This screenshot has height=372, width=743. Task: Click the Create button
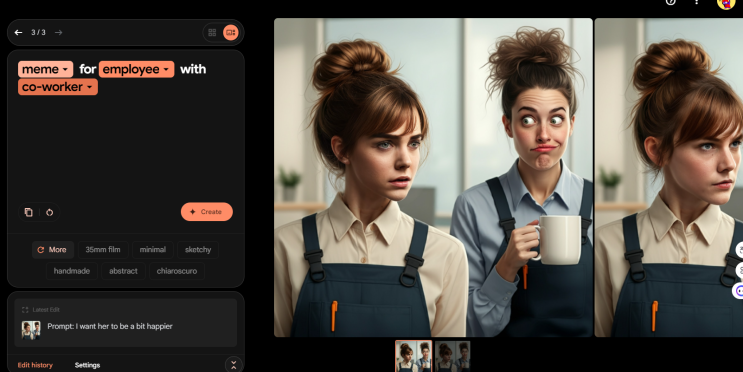click(x=207, y=212)
